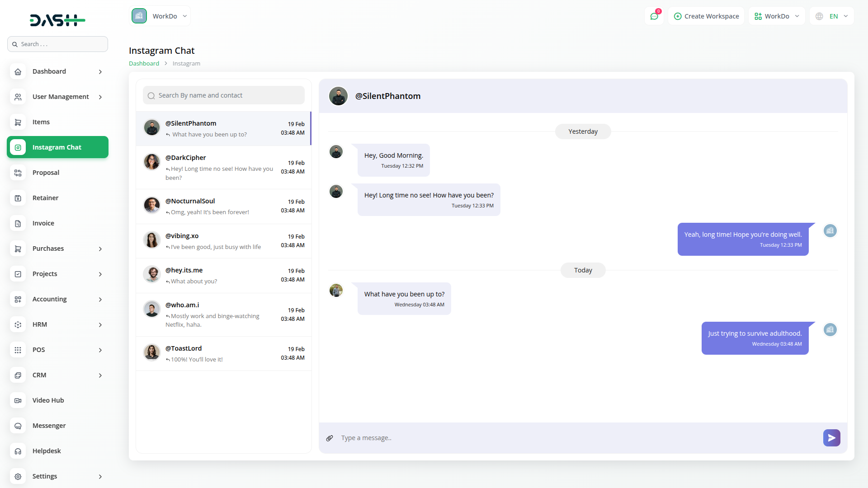Image resolution: width=868 pixels, height=488 pixels.
Task: Click the Retainer sidebar icon
Action: click(x=18, y=198)
